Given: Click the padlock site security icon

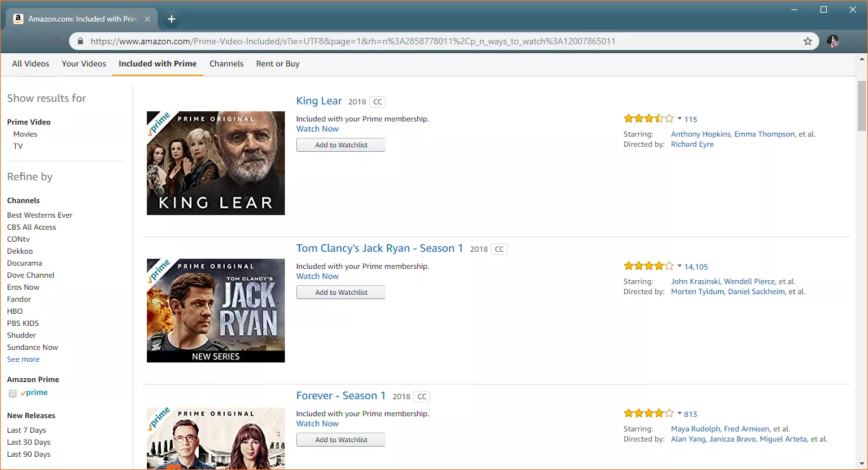Looking at the screenshot, I should 80,41.
